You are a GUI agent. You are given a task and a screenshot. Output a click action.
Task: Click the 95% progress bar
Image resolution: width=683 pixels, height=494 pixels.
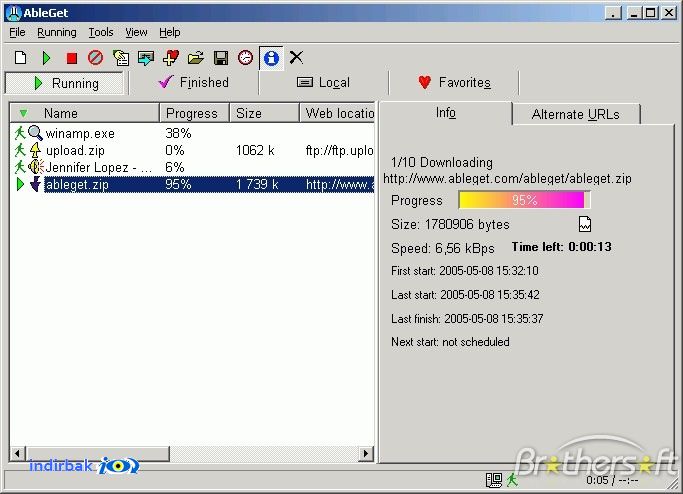click(x=524, y=200)
